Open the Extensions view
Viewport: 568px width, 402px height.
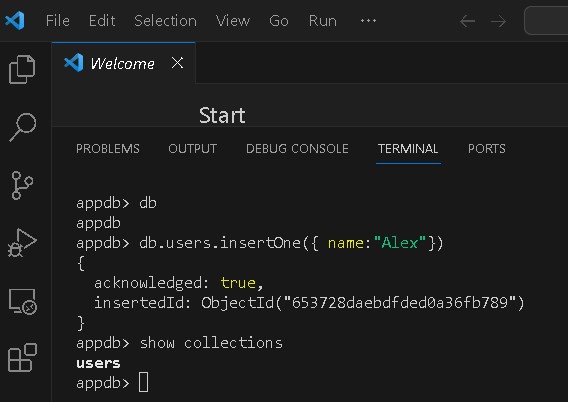click(22, 357)
